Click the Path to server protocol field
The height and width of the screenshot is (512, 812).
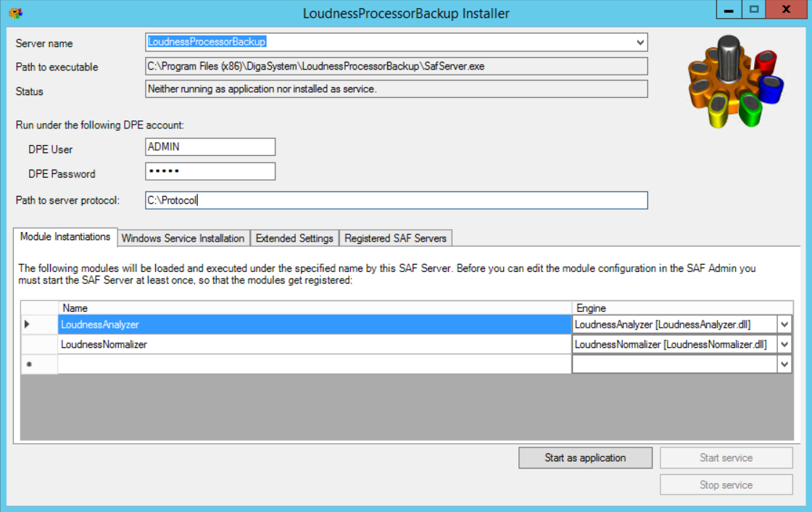(x=396, y=200)
